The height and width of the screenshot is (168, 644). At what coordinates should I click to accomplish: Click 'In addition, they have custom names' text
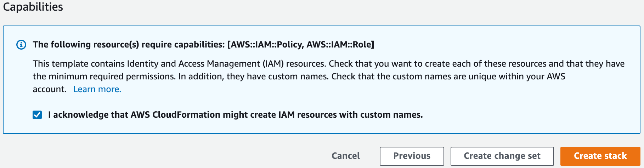[x=253, y=77]
